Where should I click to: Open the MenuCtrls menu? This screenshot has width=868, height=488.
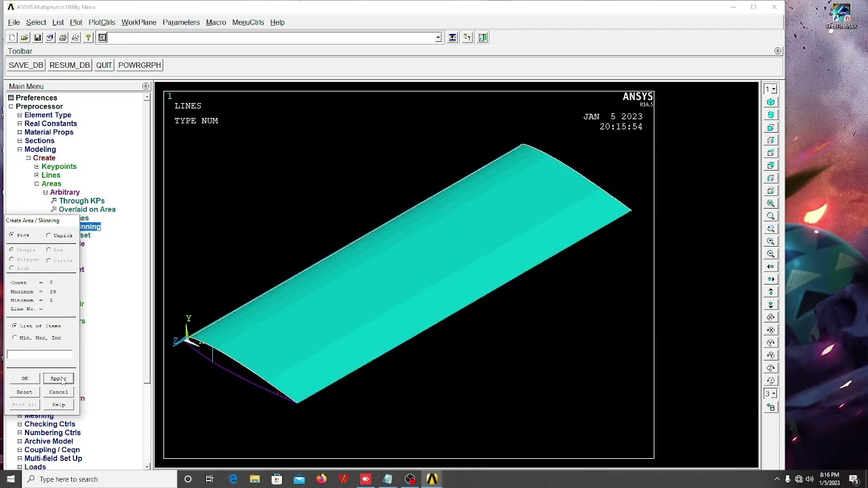(x=248, y=22)
